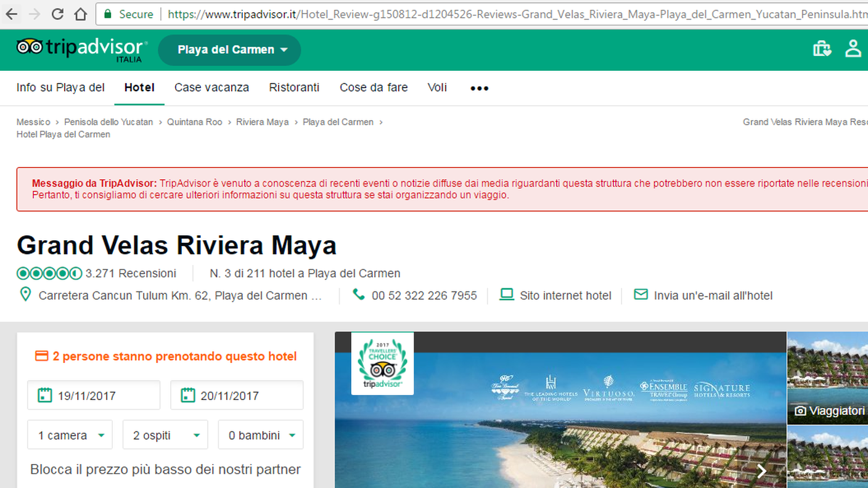Click Invia un'e-mail all'hotel link

click(713, 296)
